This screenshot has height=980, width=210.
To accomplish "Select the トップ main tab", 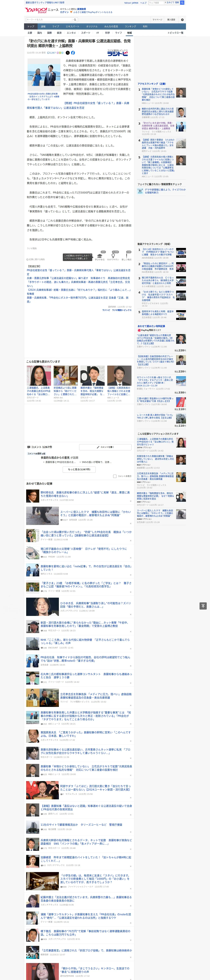I will pos(31,27).
